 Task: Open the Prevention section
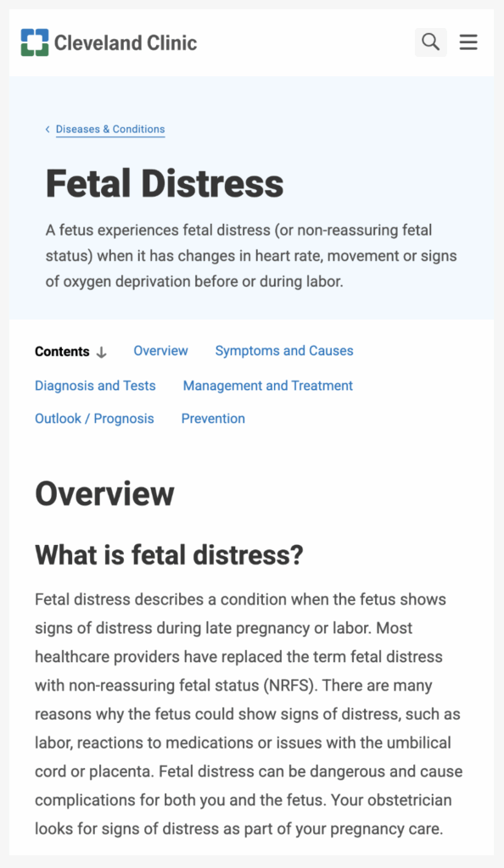click(x=213, y=418)
